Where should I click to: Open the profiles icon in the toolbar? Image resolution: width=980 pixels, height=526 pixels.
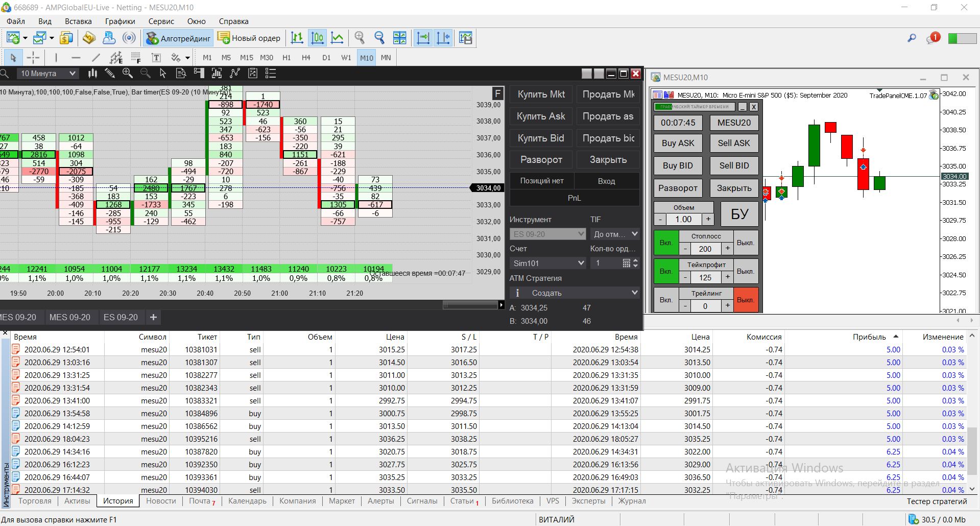coord(39,38)
